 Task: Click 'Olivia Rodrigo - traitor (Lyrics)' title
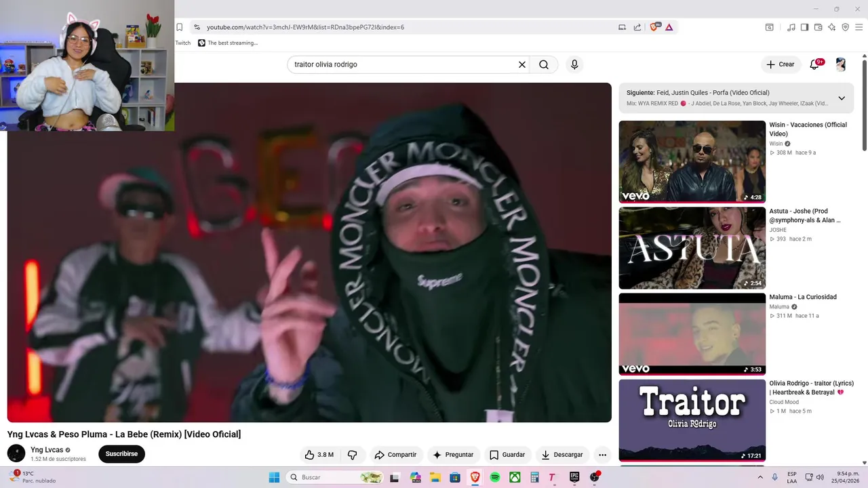(811, 388)
